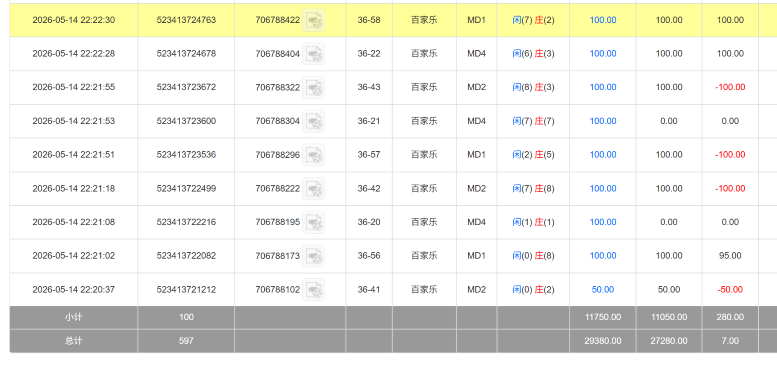Open video replay icon for round 706788173
777x368 pixels.
tap(314, 256)
